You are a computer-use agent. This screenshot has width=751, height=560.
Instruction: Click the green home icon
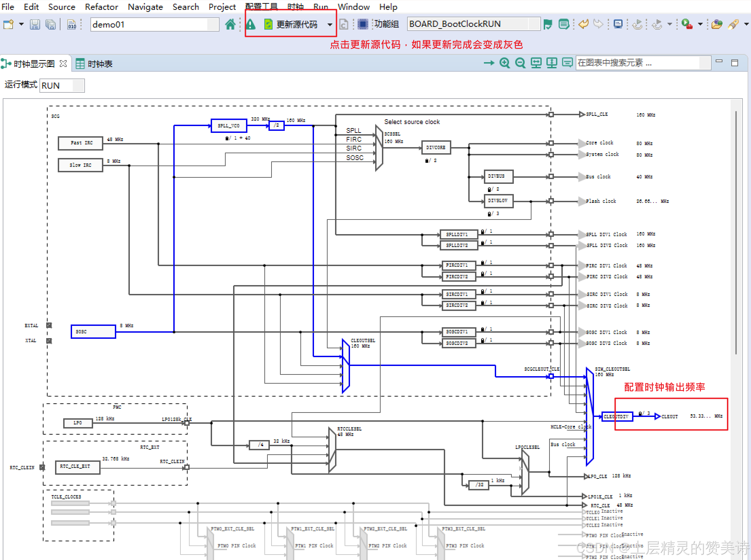(x=230, y=24)
